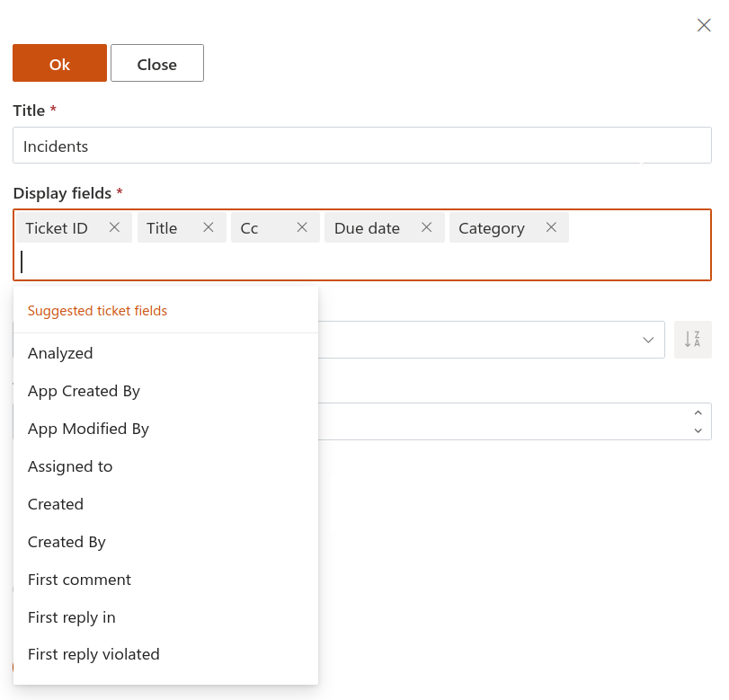Screen dimensions: 729x700
Task: Remove the Ticket ID field chip
Action: pyautogui.click(x=114, y=227)
